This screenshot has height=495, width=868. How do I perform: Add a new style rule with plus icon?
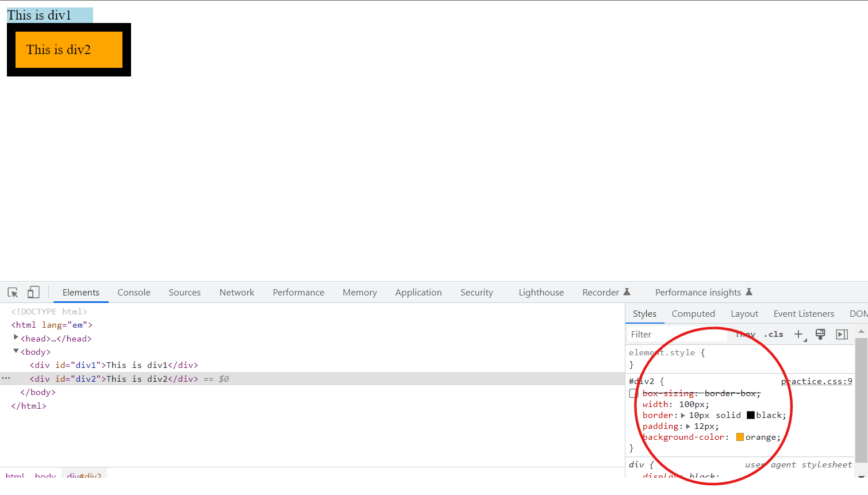coord(798,334)
